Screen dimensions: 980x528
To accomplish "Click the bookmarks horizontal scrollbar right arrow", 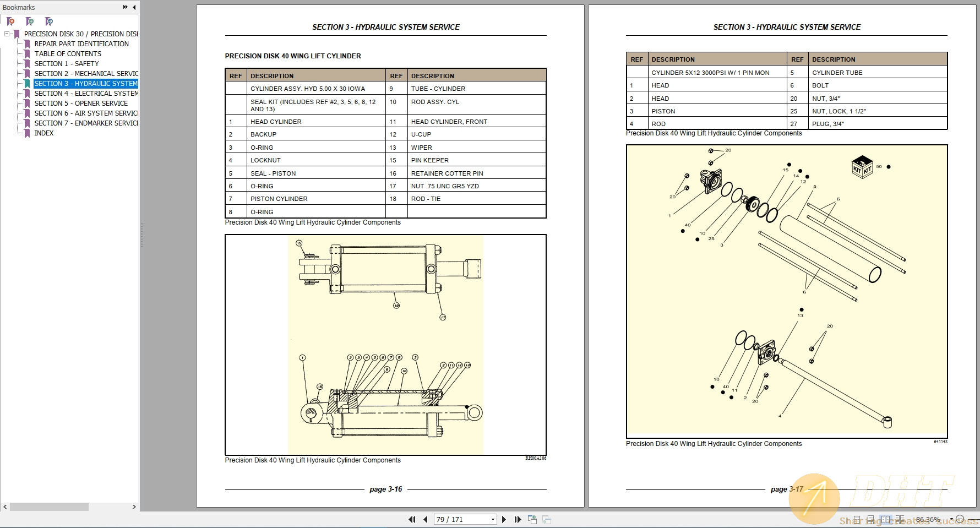I will pos(134,507).
